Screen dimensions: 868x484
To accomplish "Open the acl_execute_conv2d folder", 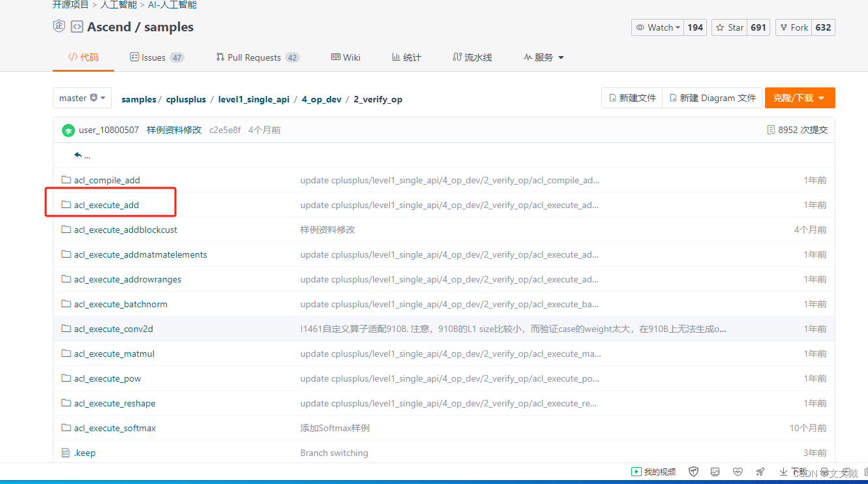I will tap(113, 329).
